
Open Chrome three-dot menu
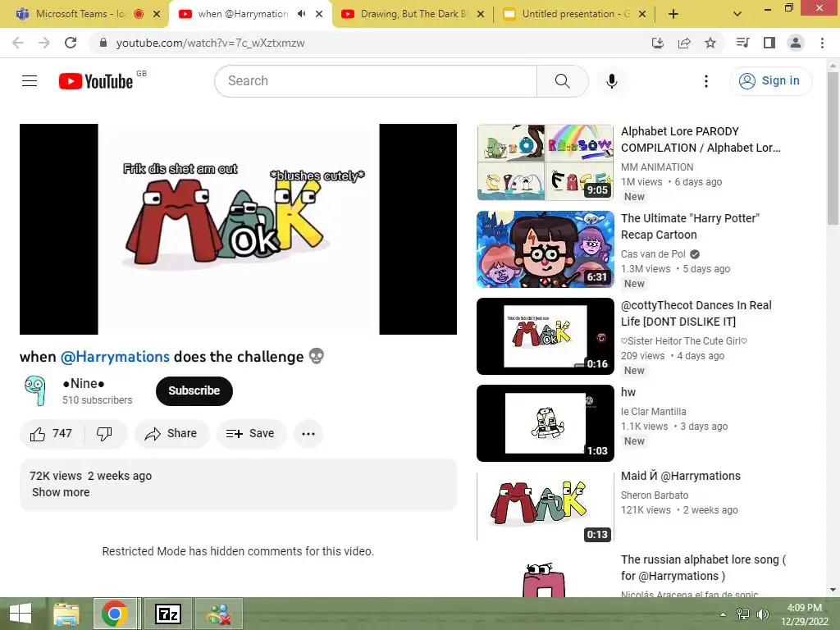tap(822, 43)
